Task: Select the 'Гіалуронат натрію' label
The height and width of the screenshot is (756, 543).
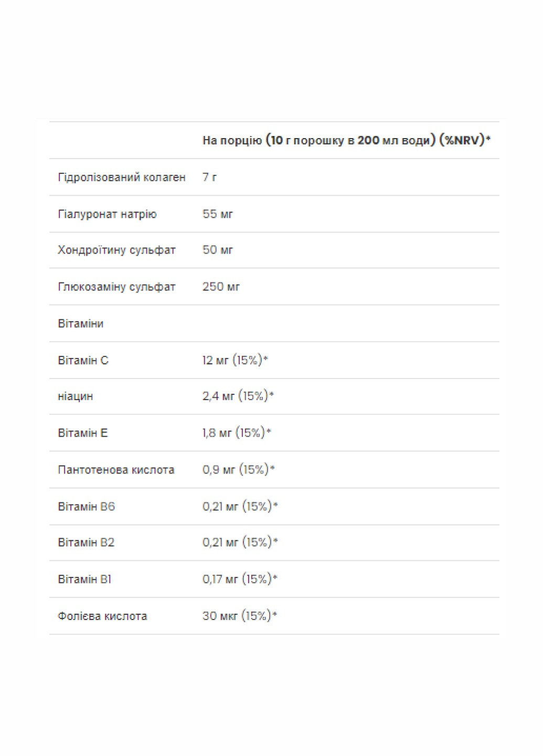Action: pos(107,214)
